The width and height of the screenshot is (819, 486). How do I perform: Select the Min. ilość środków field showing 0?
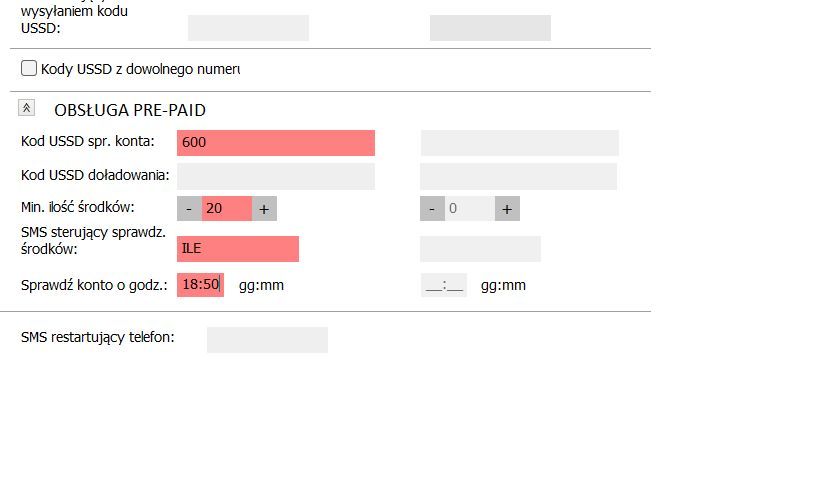click(470, 209)
